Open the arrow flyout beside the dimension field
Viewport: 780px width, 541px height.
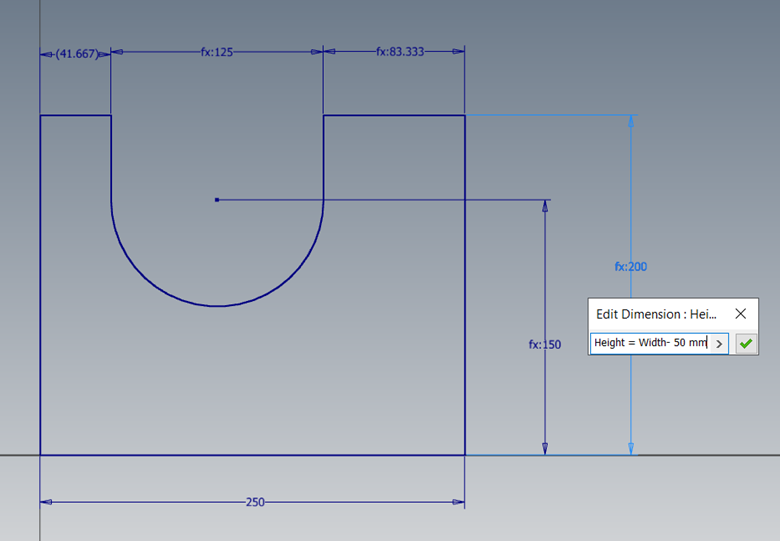tap(719, 344)
